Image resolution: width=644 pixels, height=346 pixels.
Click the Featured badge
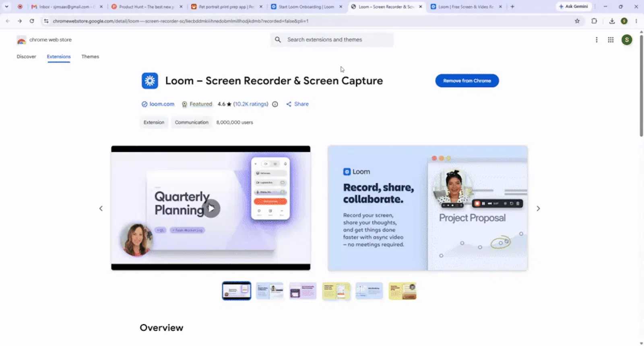[197, 104]
